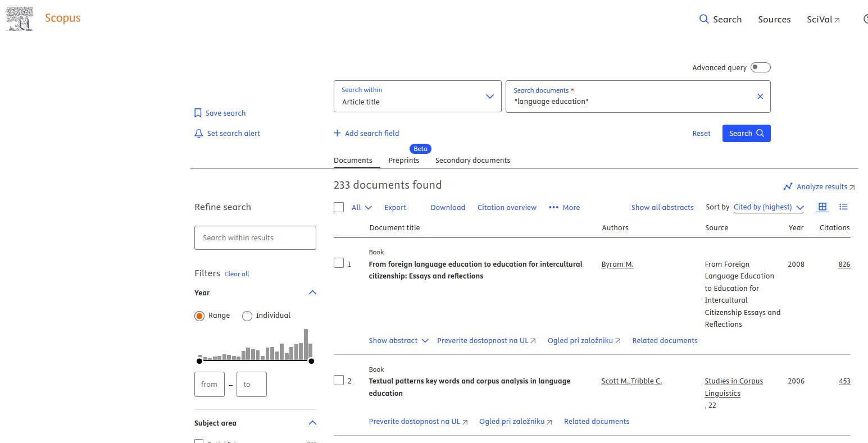Click the Elsevier tree logo

tap(20, 19)
